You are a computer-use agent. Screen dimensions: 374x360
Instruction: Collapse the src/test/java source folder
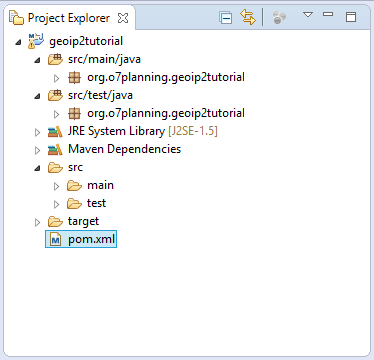37,96
